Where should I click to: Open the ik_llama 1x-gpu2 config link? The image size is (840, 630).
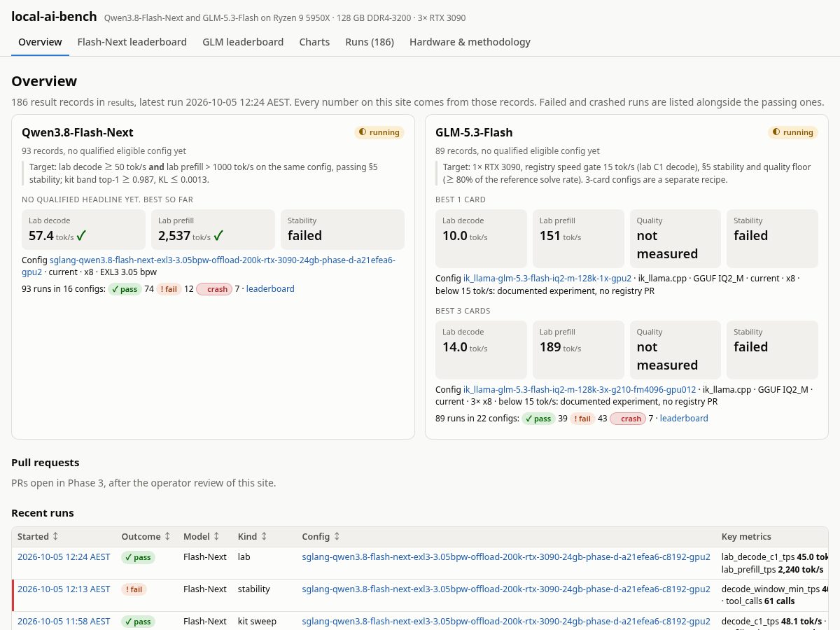coord(547,279)
